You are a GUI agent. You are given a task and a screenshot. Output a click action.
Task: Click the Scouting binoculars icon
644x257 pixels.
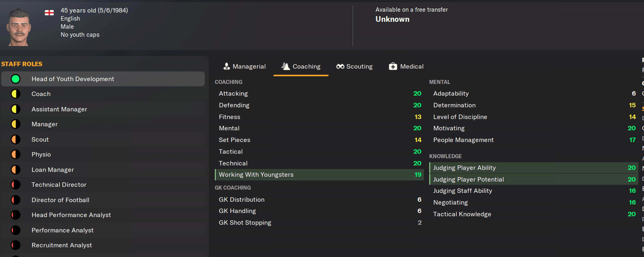click(340, 66)
